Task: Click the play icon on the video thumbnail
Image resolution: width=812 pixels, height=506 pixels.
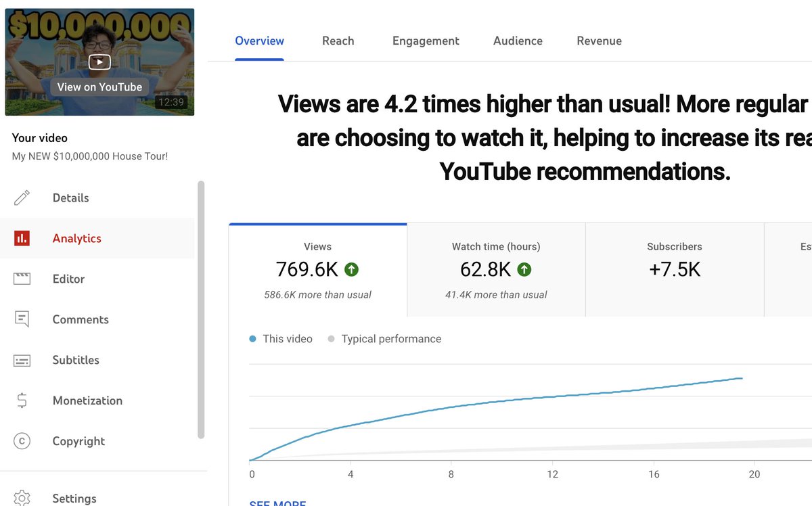Action: (x=99, y=62)
